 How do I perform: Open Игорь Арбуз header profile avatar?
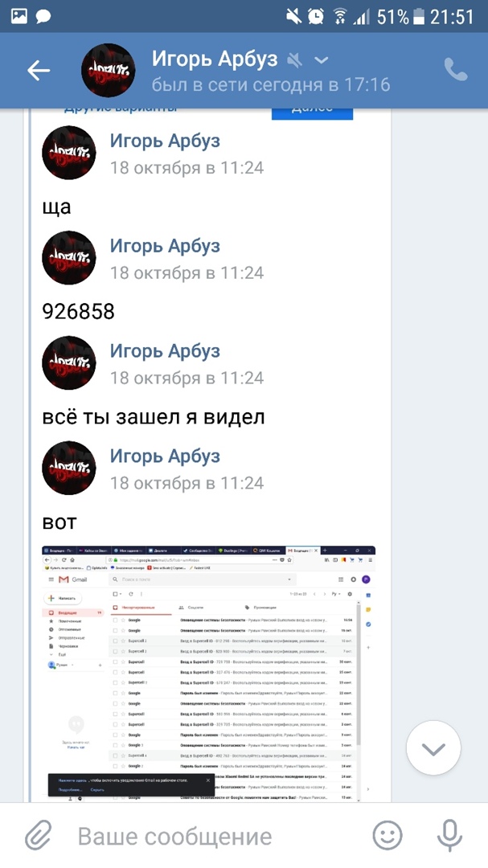pyautogui.click(x=108, y=70)
